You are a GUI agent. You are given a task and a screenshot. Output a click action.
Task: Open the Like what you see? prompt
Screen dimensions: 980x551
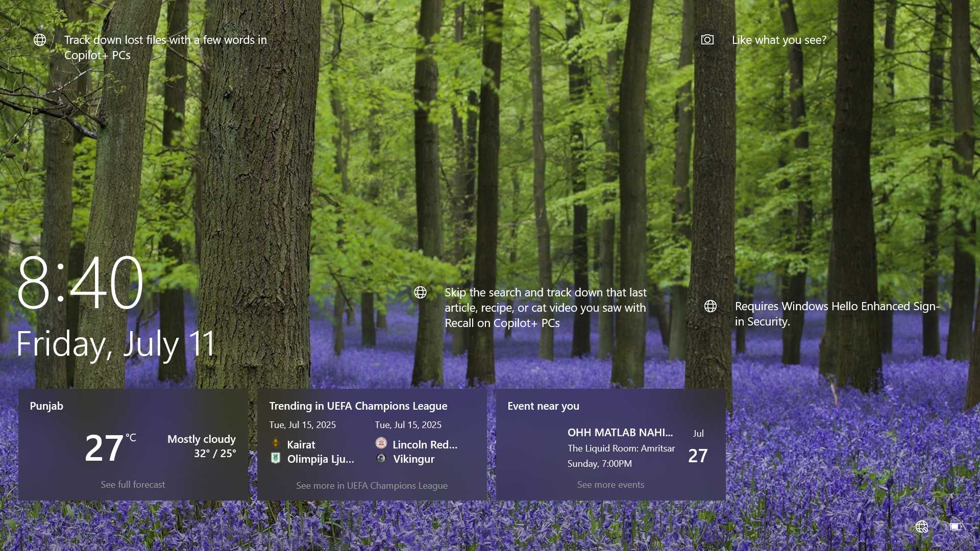pyautogui.click(x=779, y=40)
